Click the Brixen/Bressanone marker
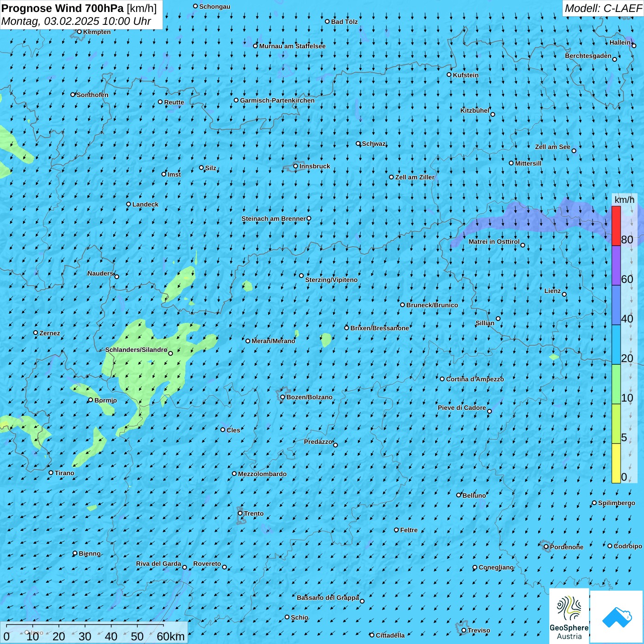This screenshot has height=644, width=644. click(x=347, y=328)
